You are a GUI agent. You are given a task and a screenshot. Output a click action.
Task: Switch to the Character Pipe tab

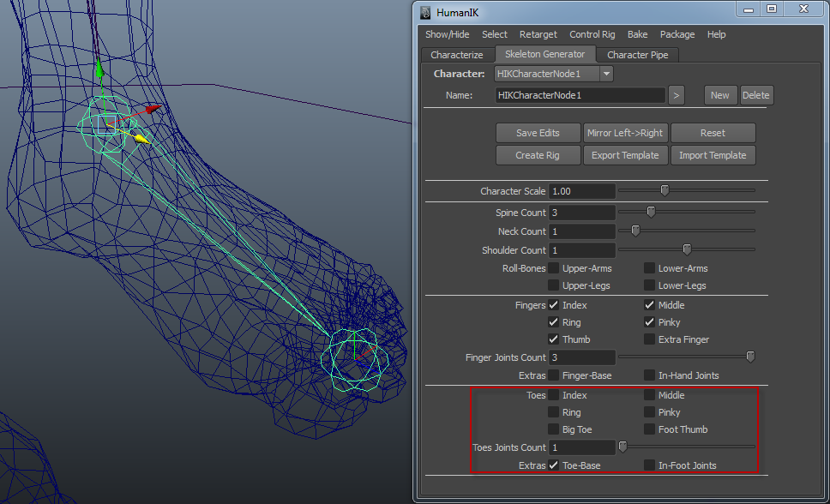click(637, 55)
